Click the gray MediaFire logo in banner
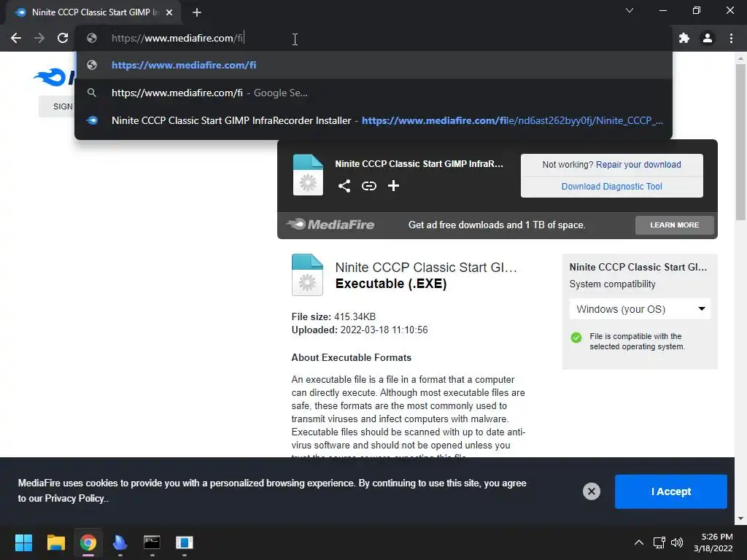Viewport: 747px width, 560px height. (330, 225)
